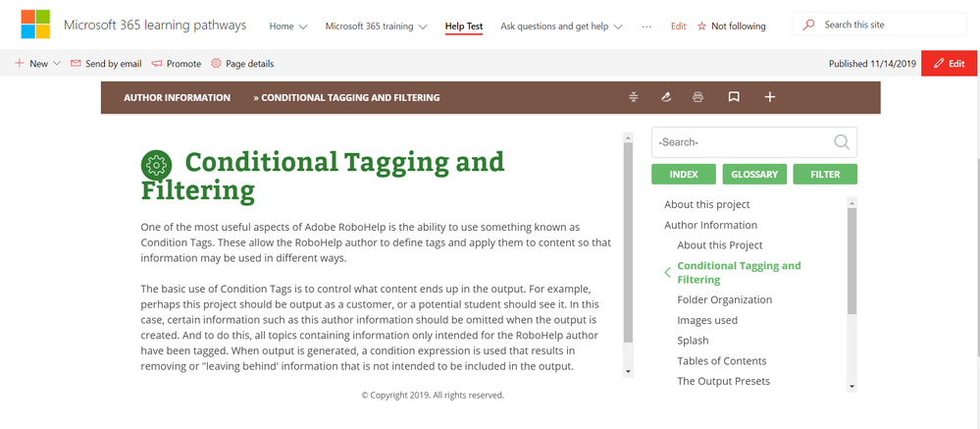Image resolution: width=980 pixels, height=429 pixels.
Task: Click the plus icon in brown toolbar
Action: click(x=770, y=97)
